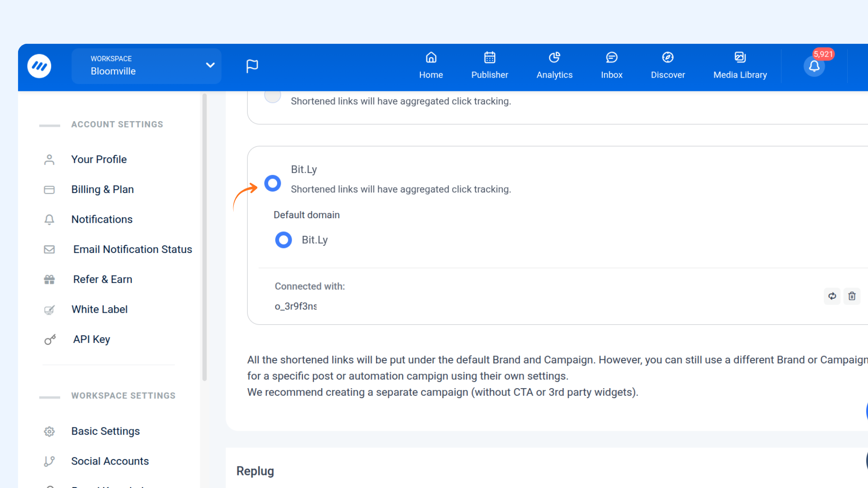Go to Billing & Plan settings
868x488 pixels.
103,189
